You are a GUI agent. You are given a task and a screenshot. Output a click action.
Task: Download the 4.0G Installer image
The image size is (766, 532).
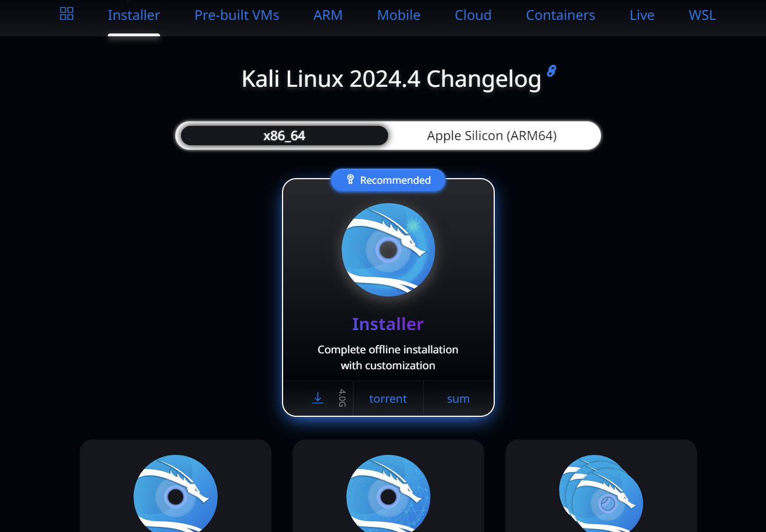click(318, 398)
